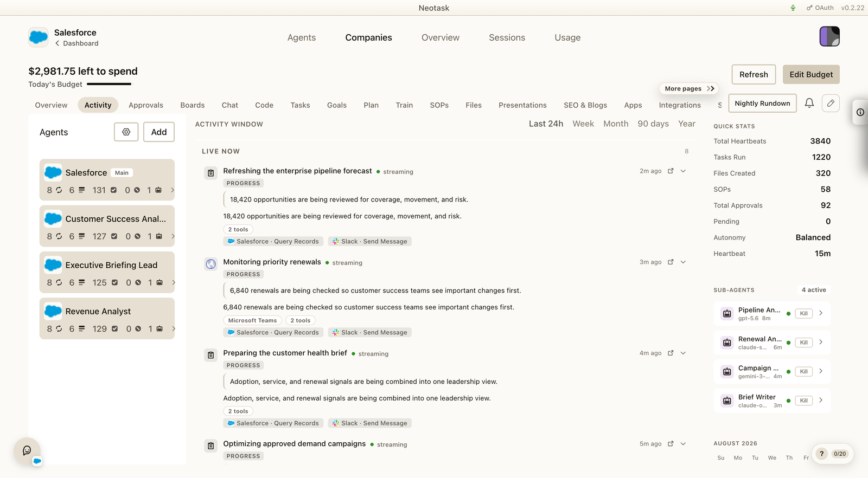Expand the pipeline forecast activity entry
The image size is (868, 478).
coord(684,171)
